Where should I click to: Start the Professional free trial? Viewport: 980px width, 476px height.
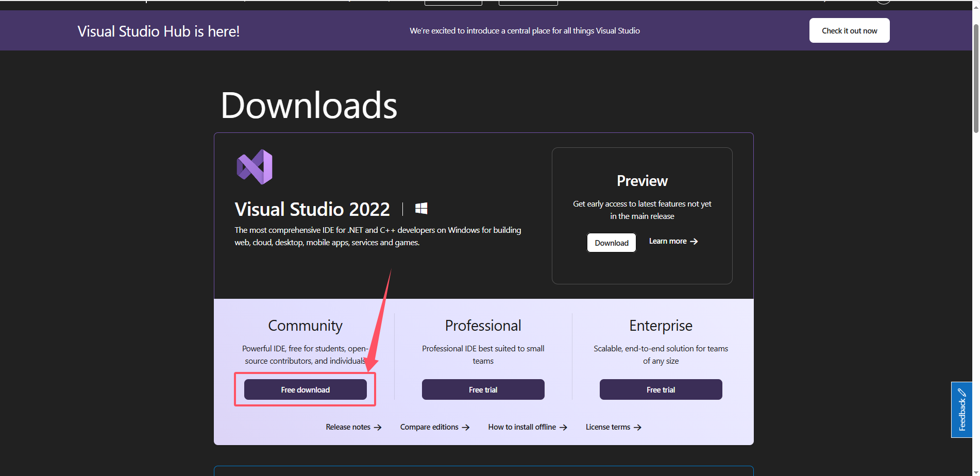tap(483, 389)
